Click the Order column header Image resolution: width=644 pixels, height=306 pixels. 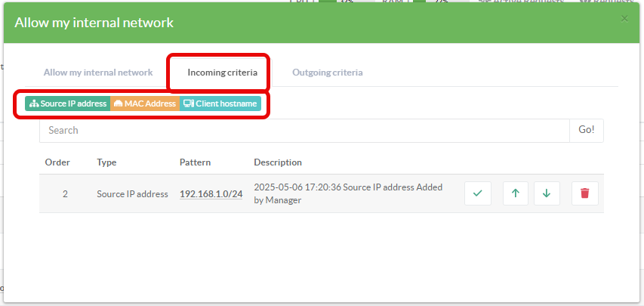(x=57, y=162)
